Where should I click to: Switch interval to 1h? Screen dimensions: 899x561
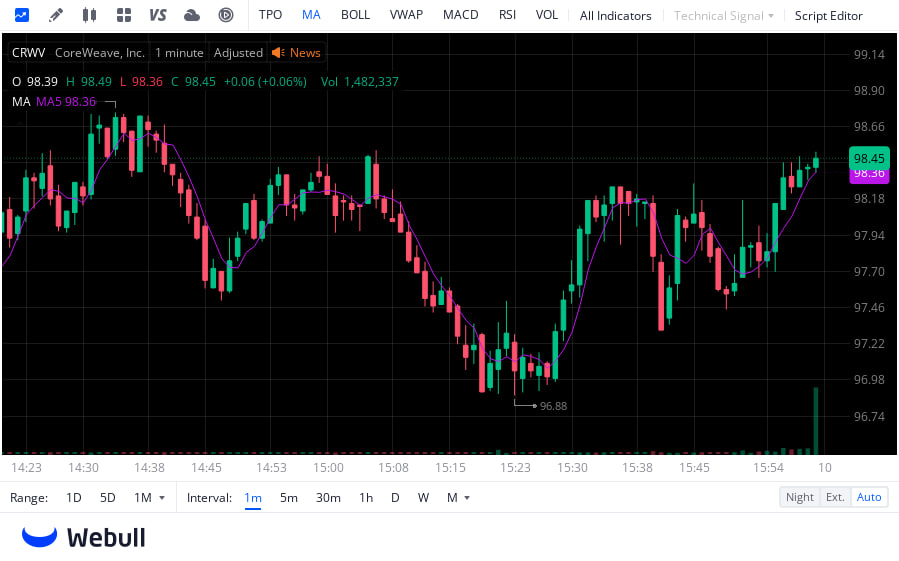coord(366,498)
